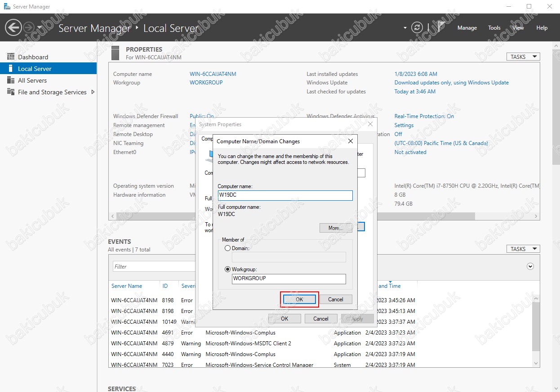This screenshot has width=560, height=392.
Task: Click Microsoft-Windows-Service Control Manager source text
Action: coord(260,365)
